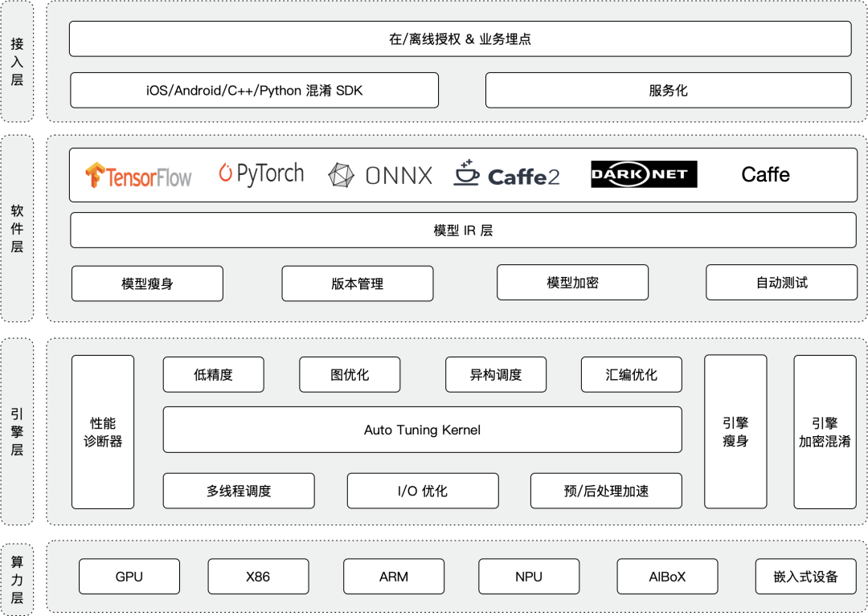Select the NPU box
868x616 pixels.
tap(529, 576)
